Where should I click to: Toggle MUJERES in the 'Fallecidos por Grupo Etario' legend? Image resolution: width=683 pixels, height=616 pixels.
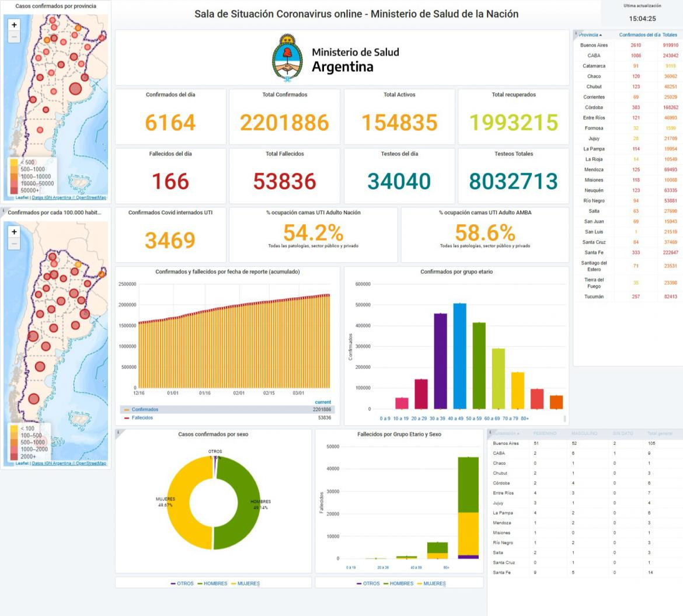pos(434,583)
